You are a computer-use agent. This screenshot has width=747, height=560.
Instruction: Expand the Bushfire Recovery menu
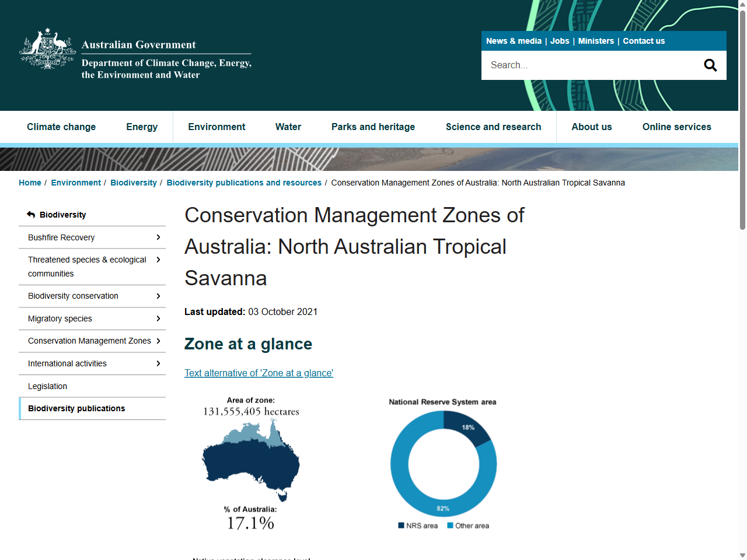pyautogui.click(x=158, y=237)
